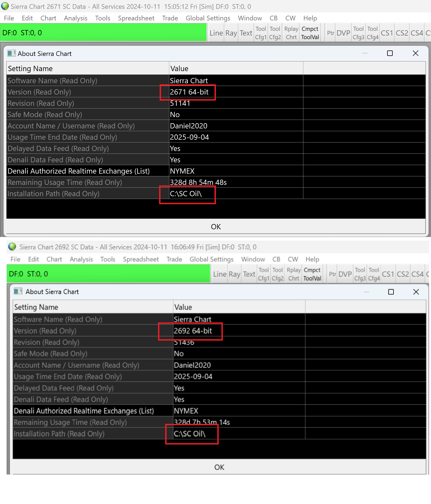Click CS4 button in 2671 toolbar

pyautogui.click(x=417, y=33)
